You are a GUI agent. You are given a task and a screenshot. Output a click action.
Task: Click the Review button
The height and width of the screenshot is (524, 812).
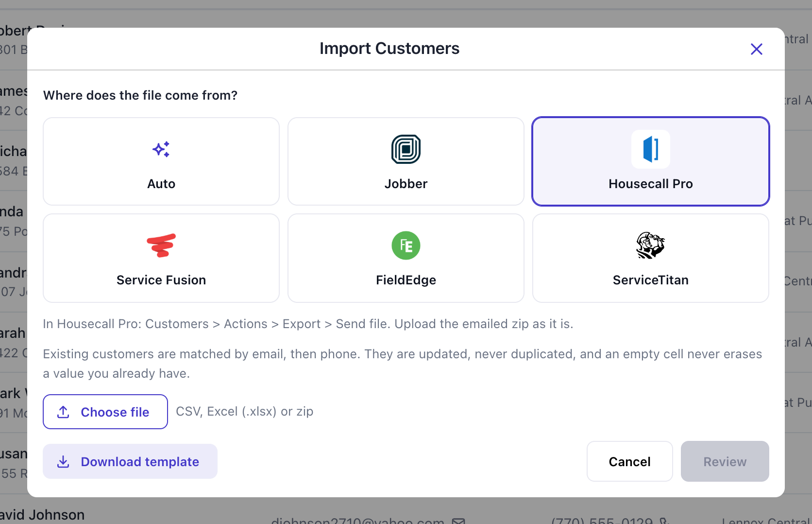(725, 462)
